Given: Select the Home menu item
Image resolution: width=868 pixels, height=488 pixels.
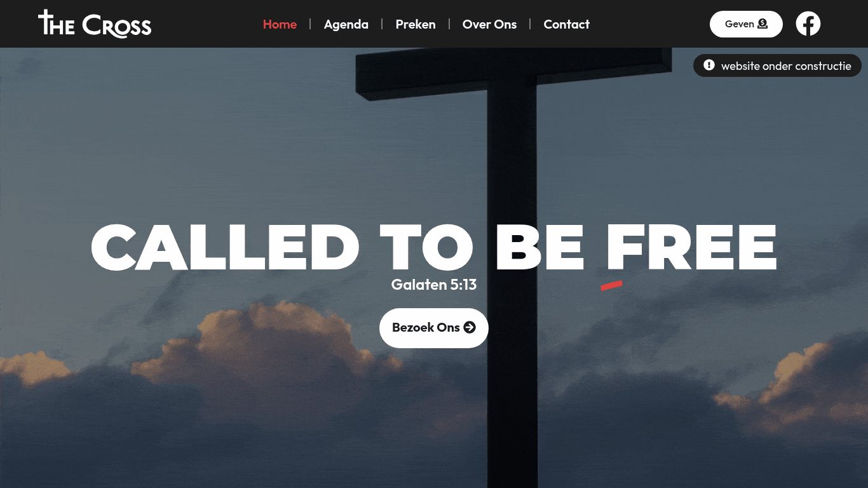Looking at the screenshot, I should (280, 24).
